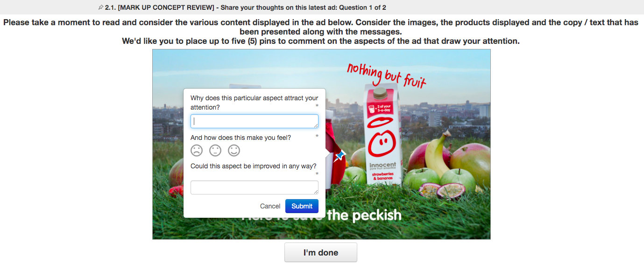The image size is (644, 263).
Task: Select the sad face rating icon
Action: [197, 151]
